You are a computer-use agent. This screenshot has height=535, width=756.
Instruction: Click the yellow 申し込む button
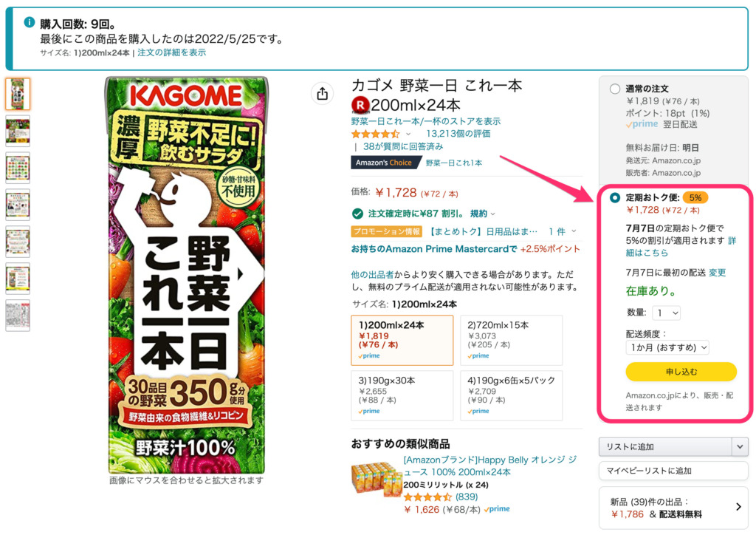681,372
